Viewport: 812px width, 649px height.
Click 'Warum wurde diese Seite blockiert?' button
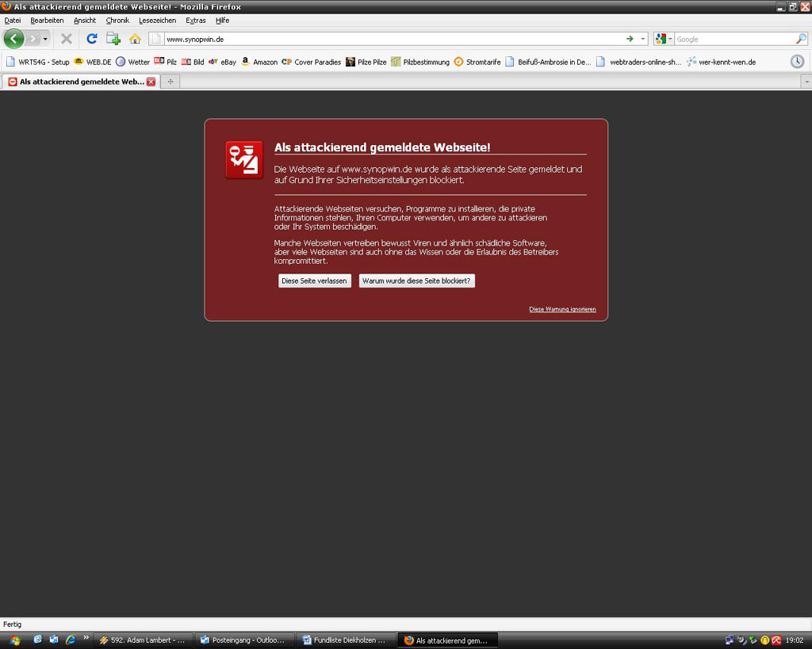tap(416, 281)
